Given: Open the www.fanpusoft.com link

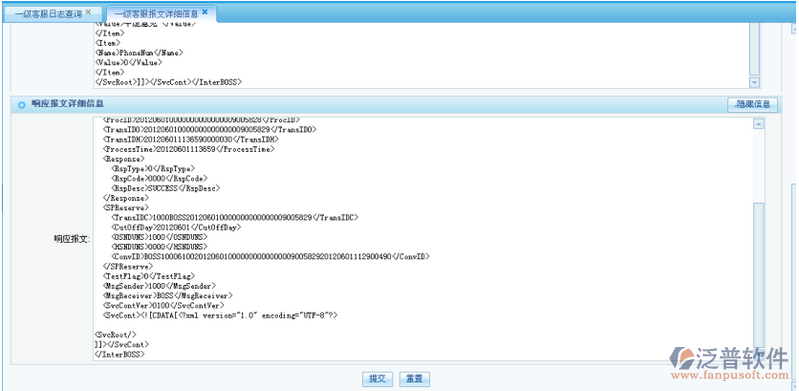Looking at the screenshot, I should (729, 376).
